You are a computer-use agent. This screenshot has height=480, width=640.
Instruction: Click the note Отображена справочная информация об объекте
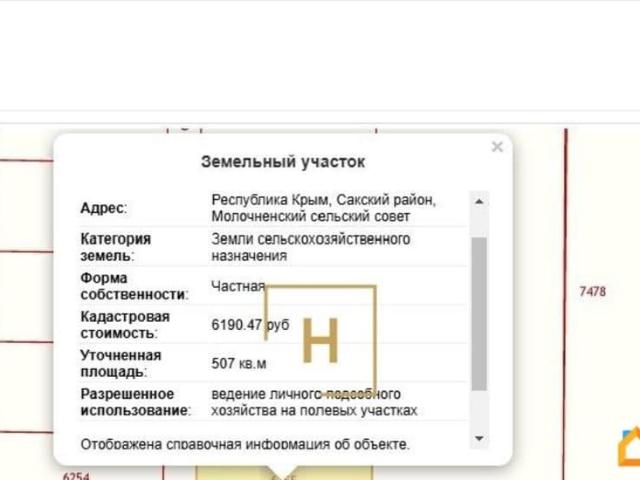[x=245, y=444]
